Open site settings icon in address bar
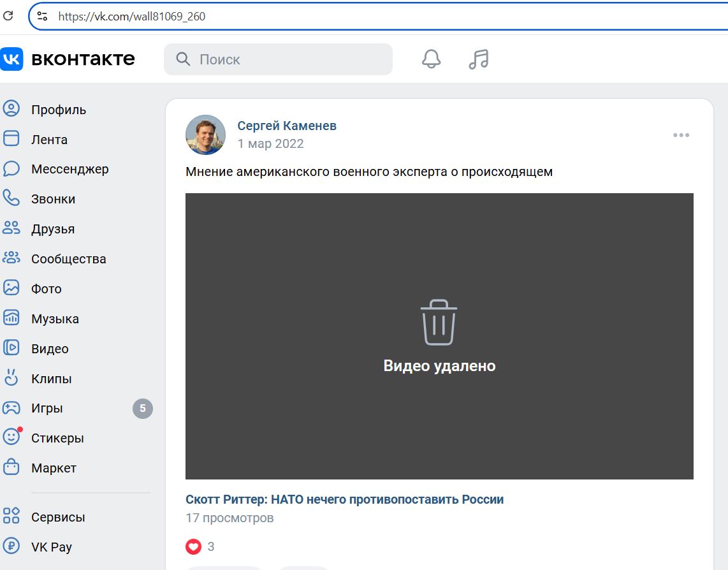 click(x=42, y=17)
